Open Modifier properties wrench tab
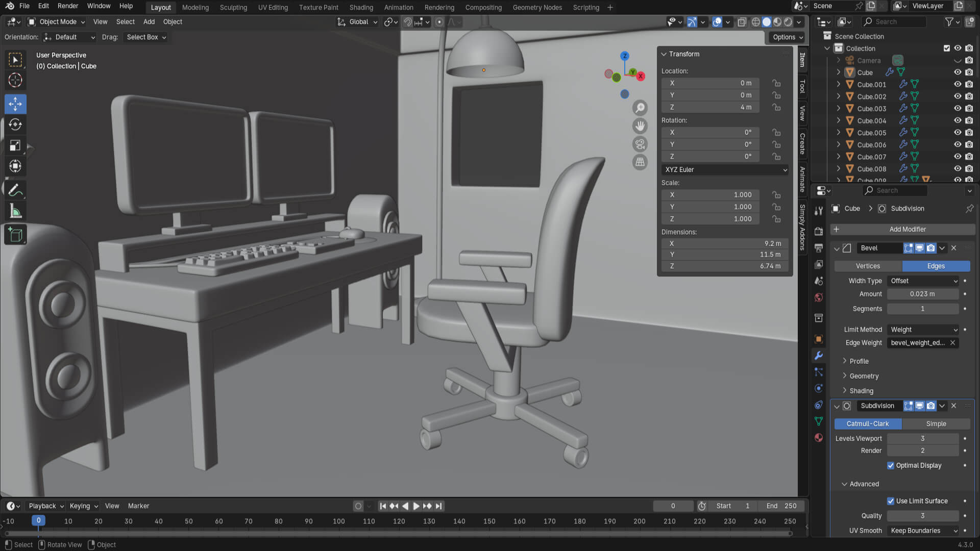This screenshot has width=980, height=551. click(x=819, y=356)
